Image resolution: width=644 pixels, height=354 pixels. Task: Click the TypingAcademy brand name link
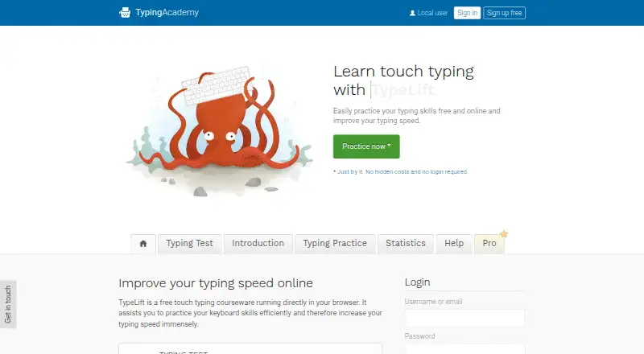coord(167,12)
